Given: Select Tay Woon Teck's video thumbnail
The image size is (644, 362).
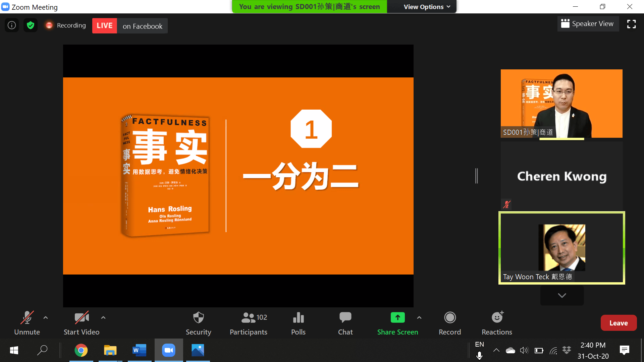Looking at the screenshot, I should coord(561,248).
